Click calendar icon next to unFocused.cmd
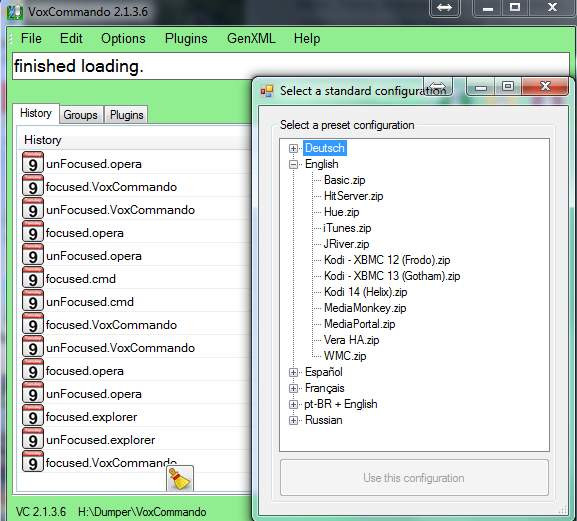The image size is (577, 521). 33,302
